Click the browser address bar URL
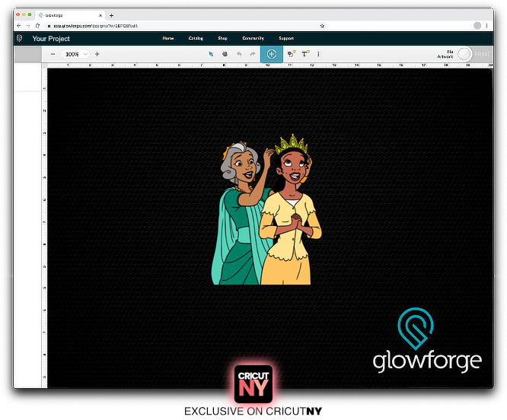 click(x=96, y=26)
